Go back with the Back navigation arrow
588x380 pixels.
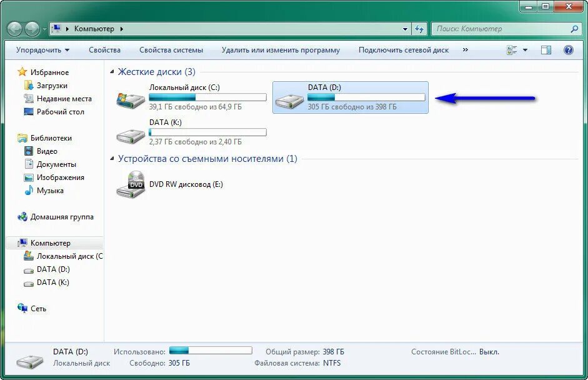(x=15, y=29)
